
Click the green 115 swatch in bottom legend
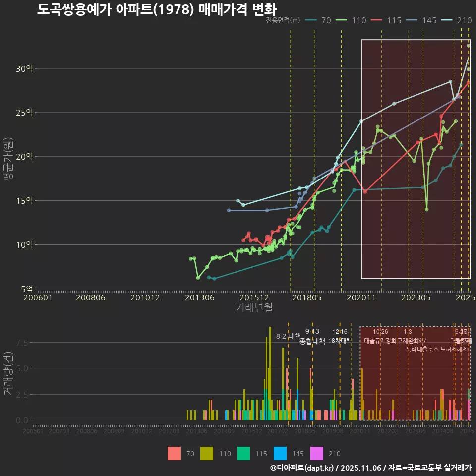tap(243, 453)
